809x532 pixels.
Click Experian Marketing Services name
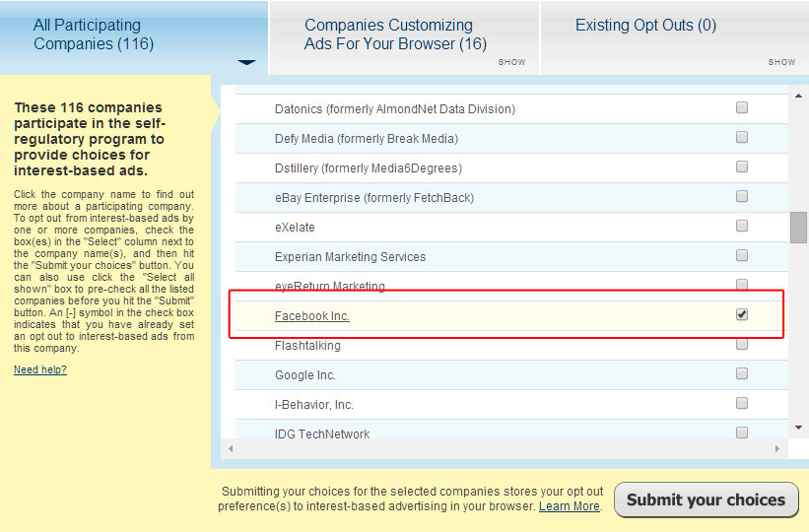coord(351,257)
